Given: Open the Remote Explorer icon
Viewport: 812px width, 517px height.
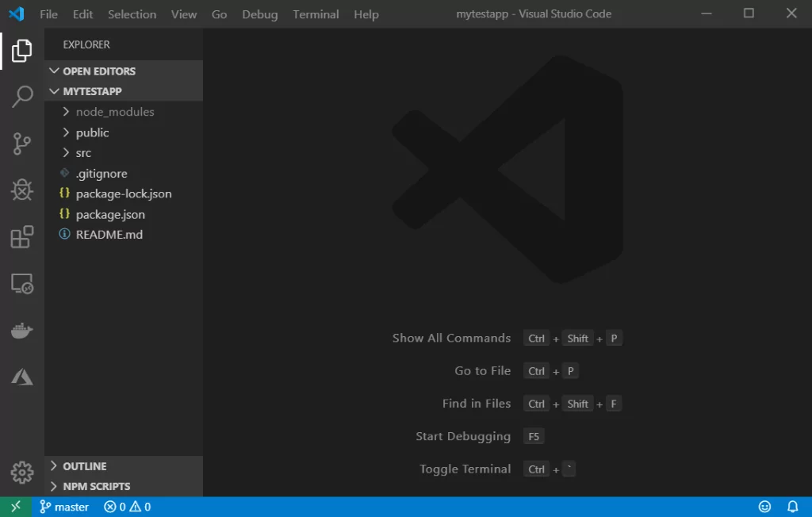Looking at the screenshot, I should [21, 283].
